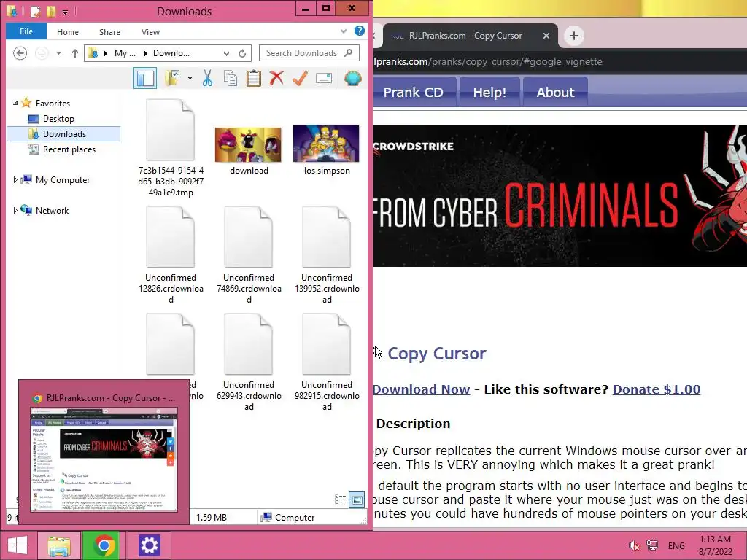The image size is (747, 560).
Task: Click the Downlo... path segment in the address bar
Action: pos(171,53)
